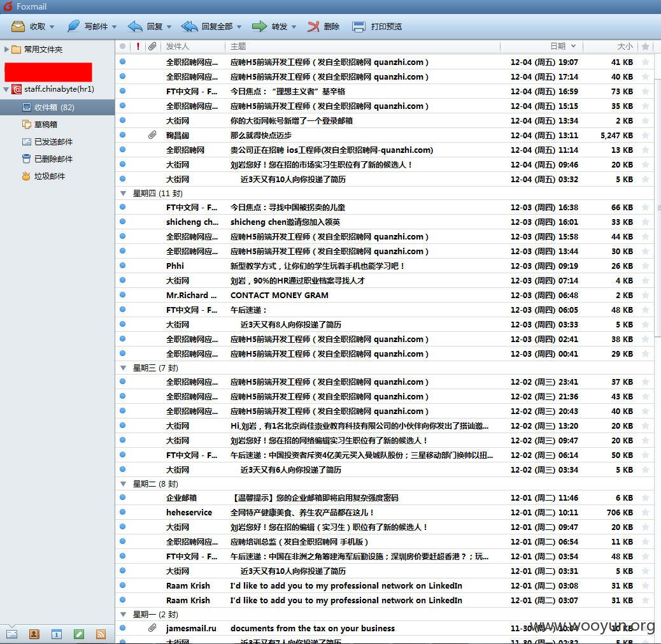Open notes icon in bottom bar

click(x=79, y=634)
